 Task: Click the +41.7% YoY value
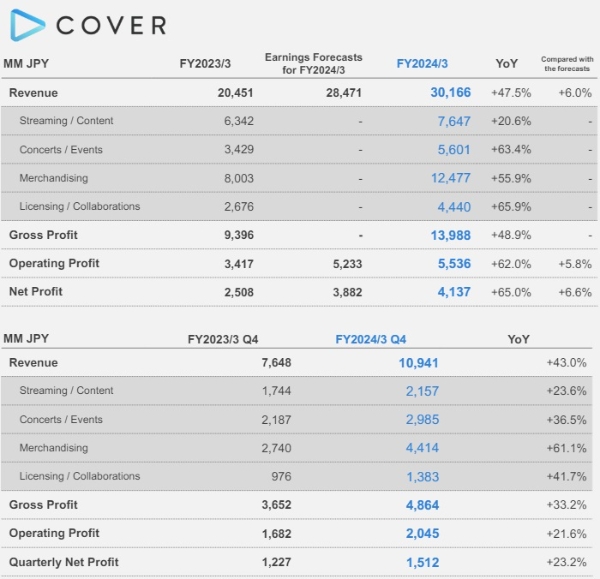[x=566, y=476]
